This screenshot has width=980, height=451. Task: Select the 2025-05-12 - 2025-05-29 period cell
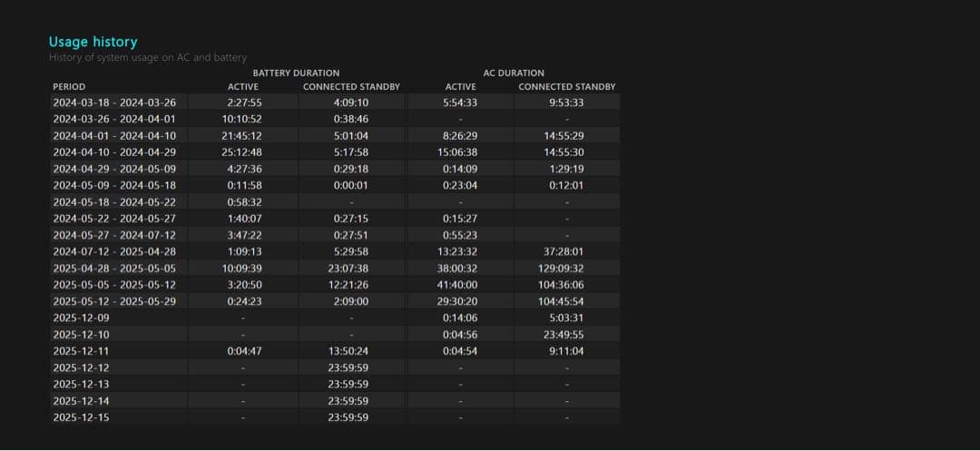tap(114, 301)
